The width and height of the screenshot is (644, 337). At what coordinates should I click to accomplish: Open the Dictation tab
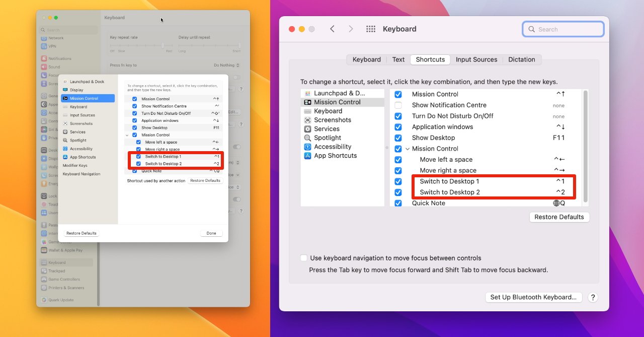click(522, 59)
